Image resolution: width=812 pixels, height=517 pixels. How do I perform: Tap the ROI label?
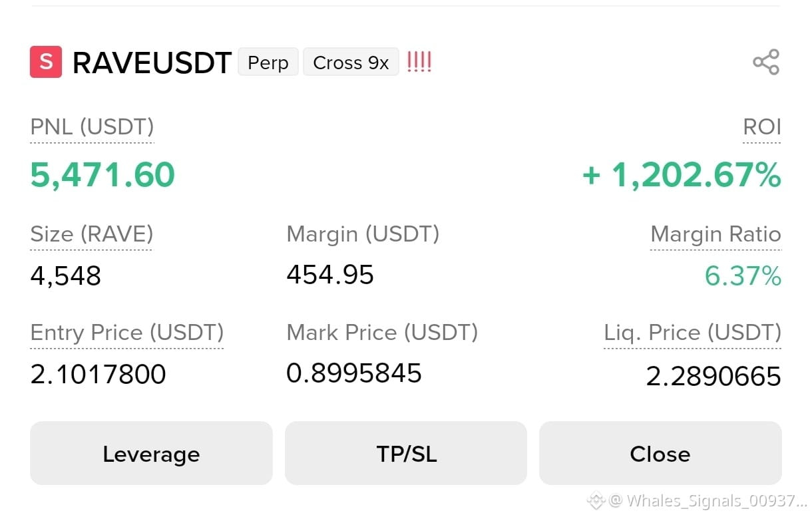click(762, 126)
